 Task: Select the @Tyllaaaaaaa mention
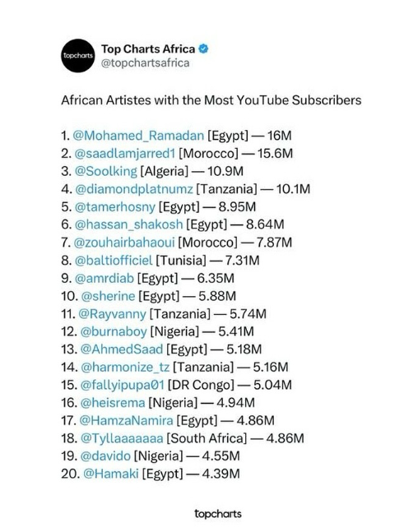coord(122,438)
